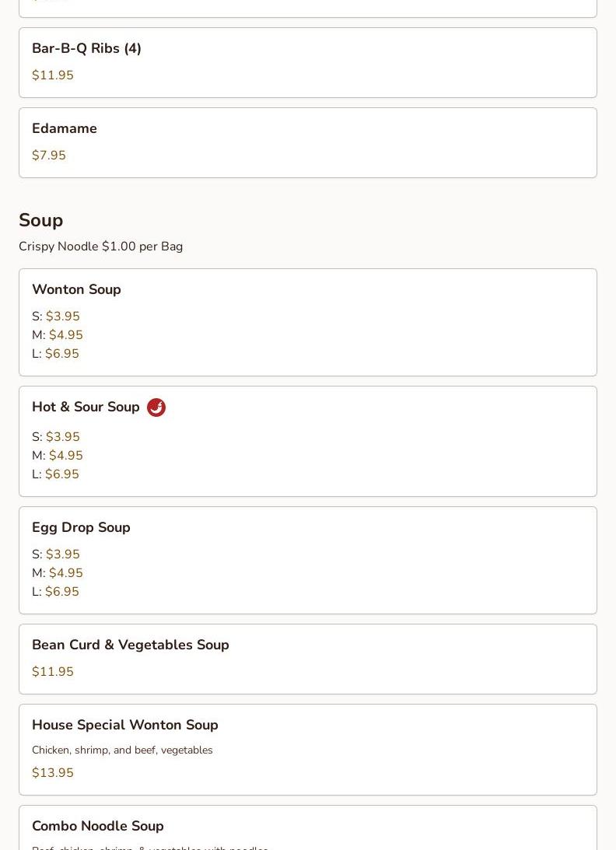Click the Crispy Noodle per Bag note
This screenshot has width=616, height=850.
click(x=100, y=247)
